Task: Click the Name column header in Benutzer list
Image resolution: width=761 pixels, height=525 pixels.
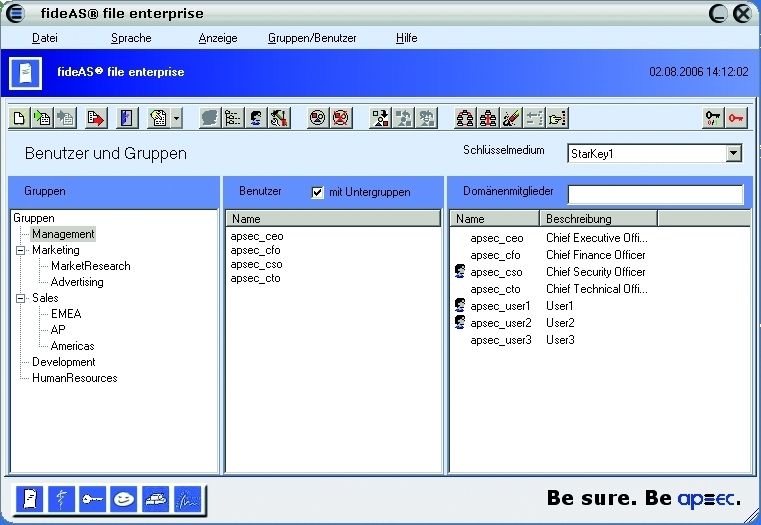Action: (333, 219)
